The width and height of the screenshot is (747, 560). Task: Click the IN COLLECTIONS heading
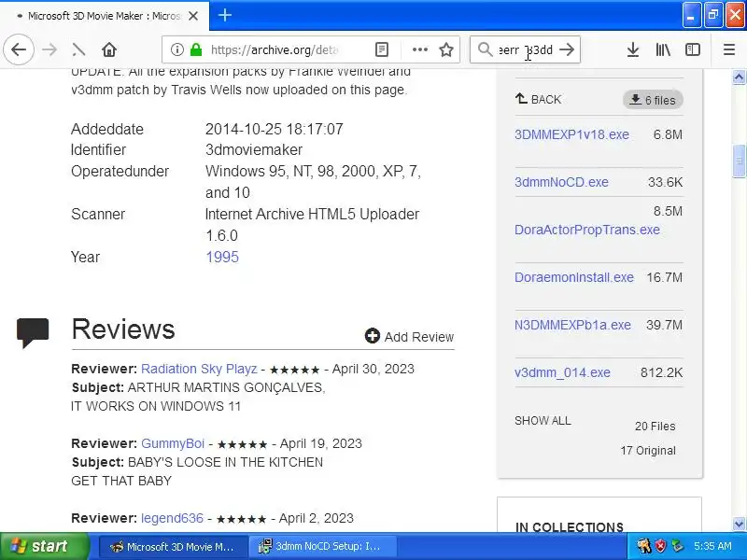570,527
